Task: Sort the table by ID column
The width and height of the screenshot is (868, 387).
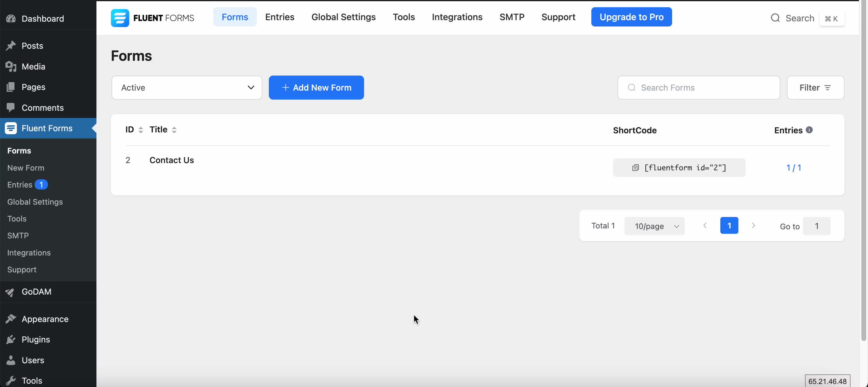Action: (140, 130)
